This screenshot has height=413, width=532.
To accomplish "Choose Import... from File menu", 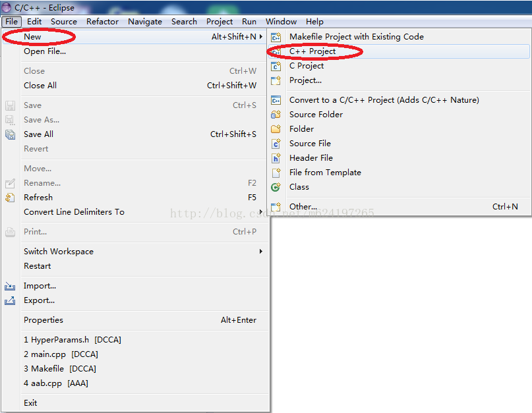I will click(135, 286).
